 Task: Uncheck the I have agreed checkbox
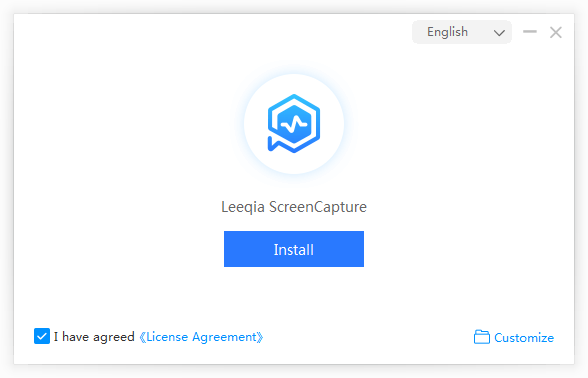tap(42, 336)
